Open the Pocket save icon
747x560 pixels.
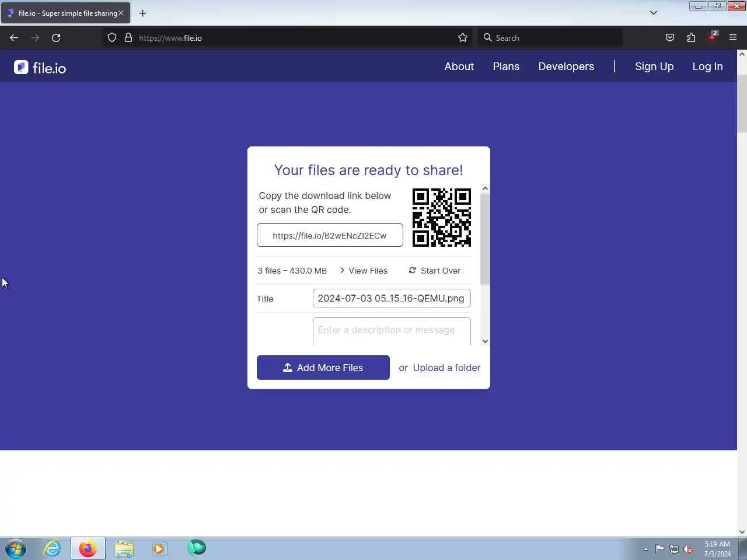pos(670,38)
